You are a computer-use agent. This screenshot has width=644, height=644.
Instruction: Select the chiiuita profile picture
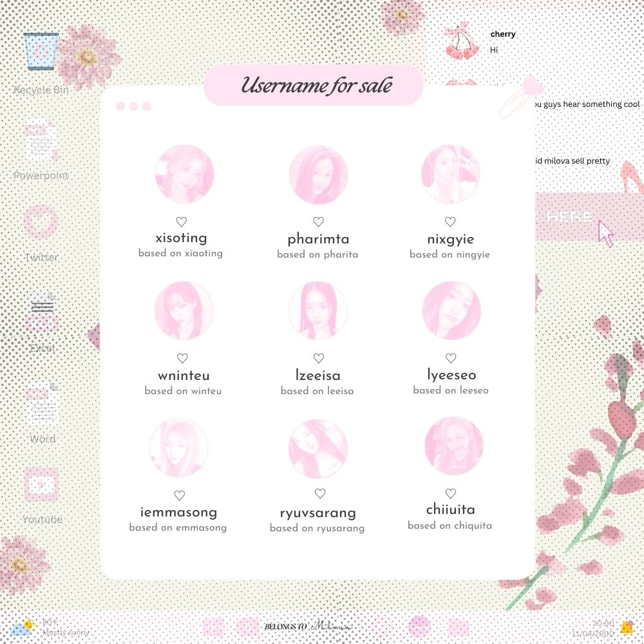click(x=454, y=446)
